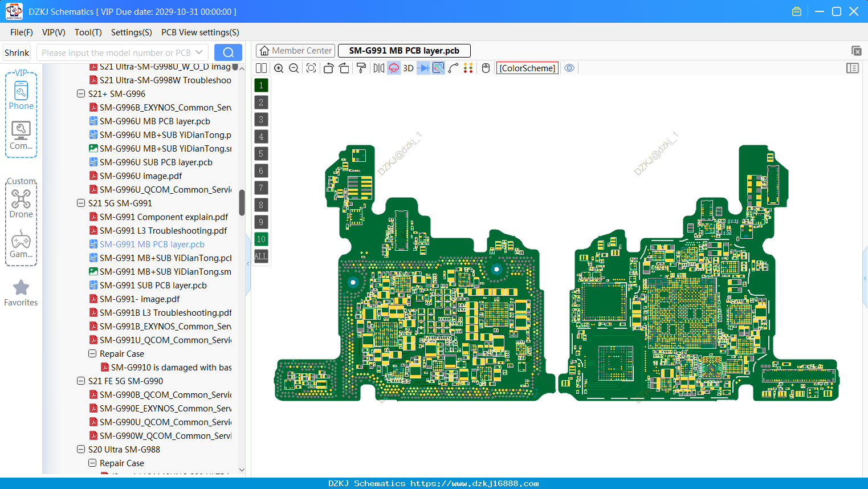Click the yellow toolbox icon in title bar
This screenshot has height=489, width=868.
click(x=797, y=11)
